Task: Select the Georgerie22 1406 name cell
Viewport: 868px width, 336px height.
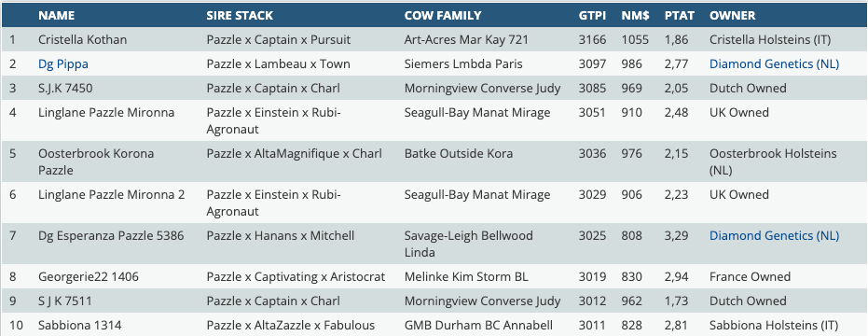Action: (89, 277)
